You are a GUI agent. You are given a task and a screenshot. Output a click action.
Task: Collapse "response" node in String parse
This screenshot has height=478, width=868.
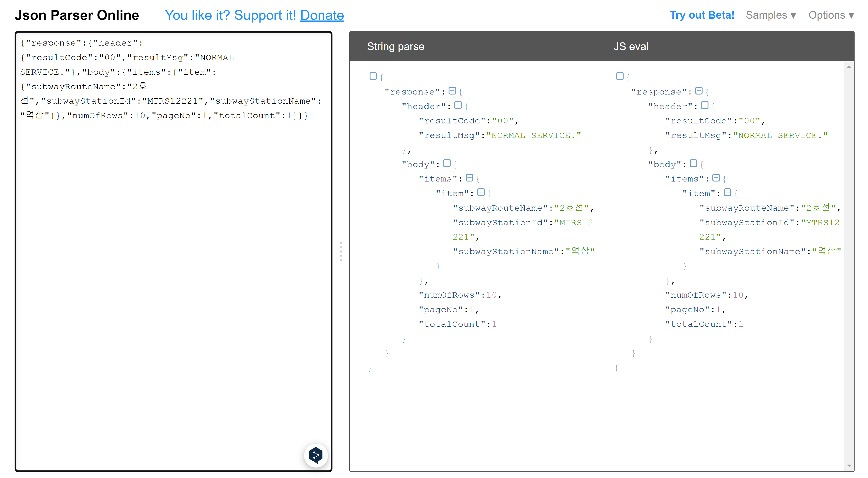tap(452, 91)
